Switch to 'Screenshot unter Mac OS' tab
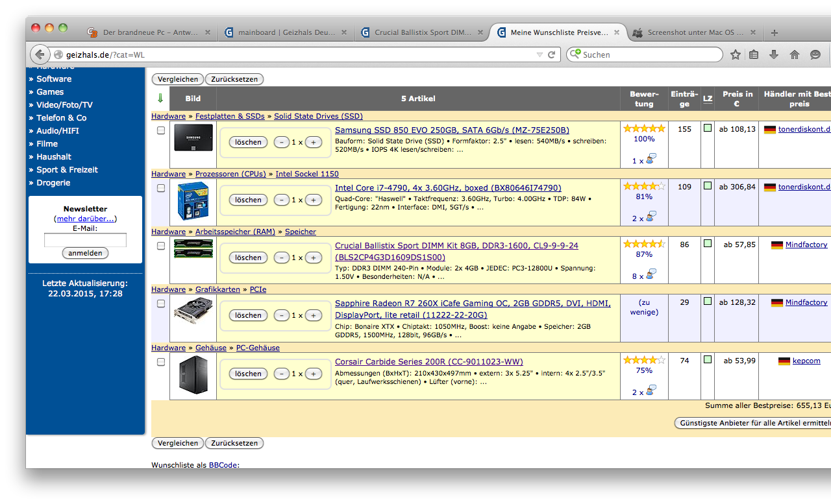This screenshot has height=504, width=831. 695,32
